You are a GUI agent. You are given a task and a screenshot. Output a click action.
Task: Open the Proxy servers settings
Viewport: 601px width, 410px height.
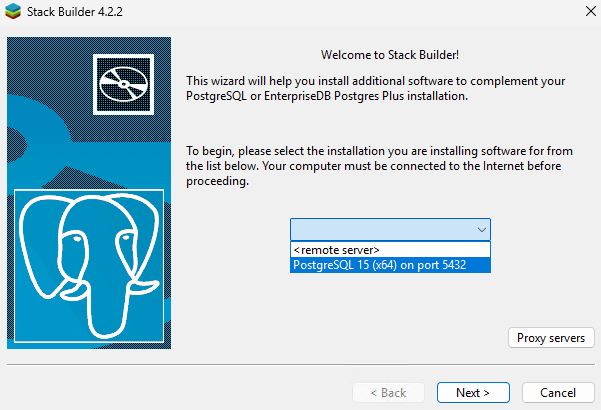[551, 338]
